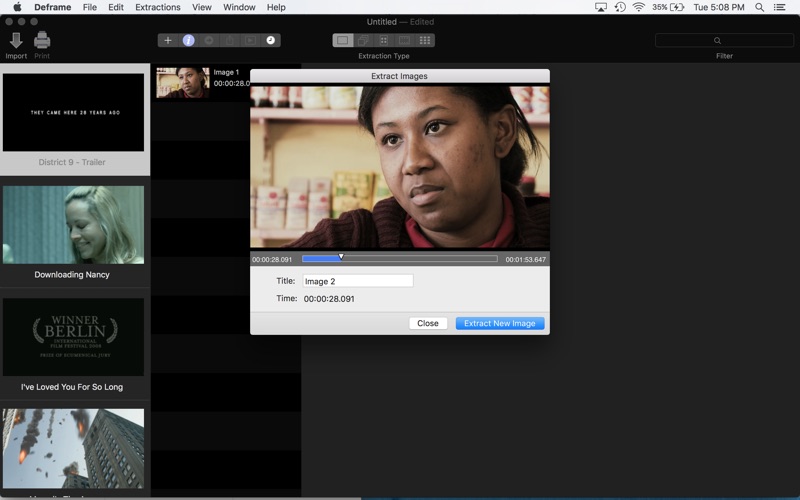The height and width of the screenshot is (500, 800).
Task: Click the Filter search field
Action: tap(724, 40)
